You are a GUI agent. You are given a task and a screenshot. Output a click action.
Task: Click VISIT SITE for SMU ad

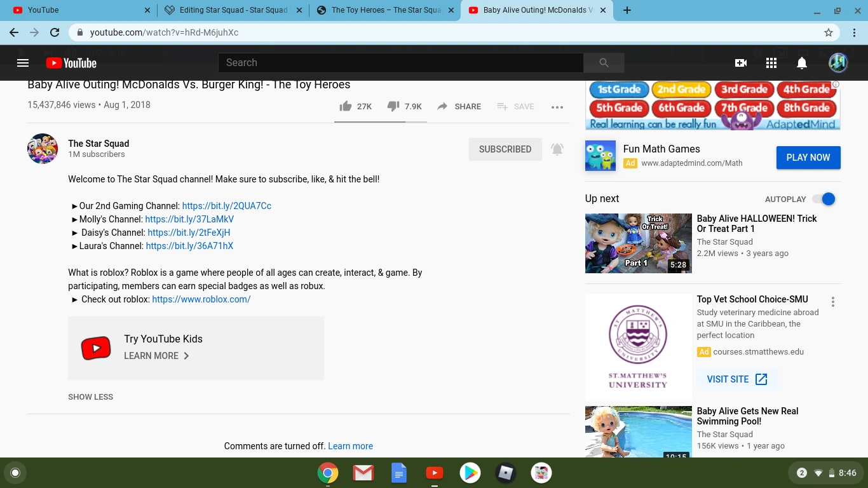click(737, 379)
